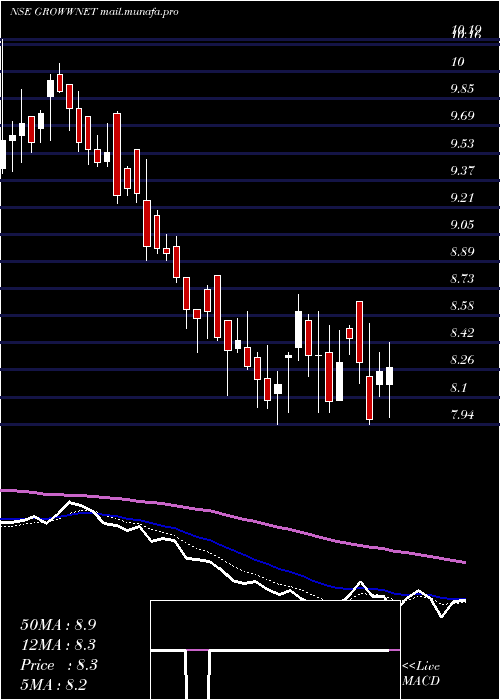Select the 9.37 price axis label
The height and width of the screenshot is (700, 500).
point(462,171)
